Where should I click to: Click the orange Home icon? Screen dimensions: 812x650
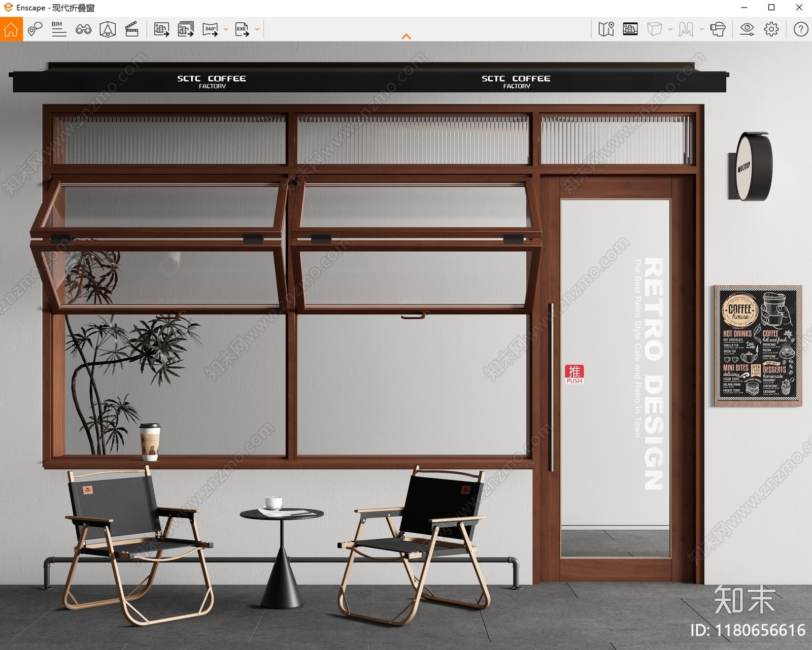[11, 29]
